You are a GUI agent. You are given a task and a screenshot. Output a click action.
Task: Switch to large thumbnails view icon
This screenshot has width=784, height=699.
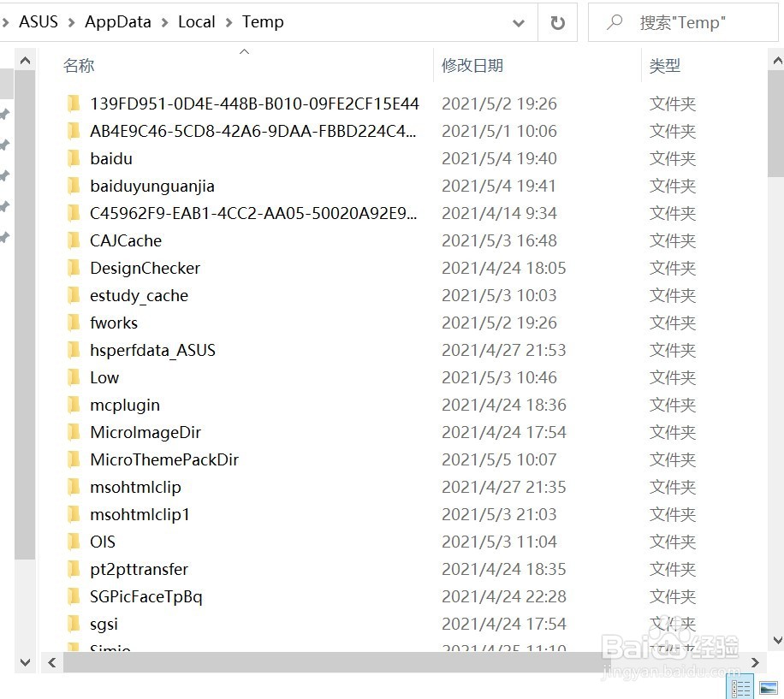tap(769, 688)
